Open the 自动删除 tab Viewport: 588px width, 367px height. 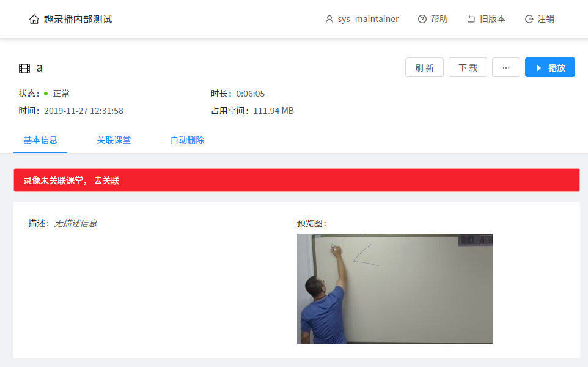[187, 140]
